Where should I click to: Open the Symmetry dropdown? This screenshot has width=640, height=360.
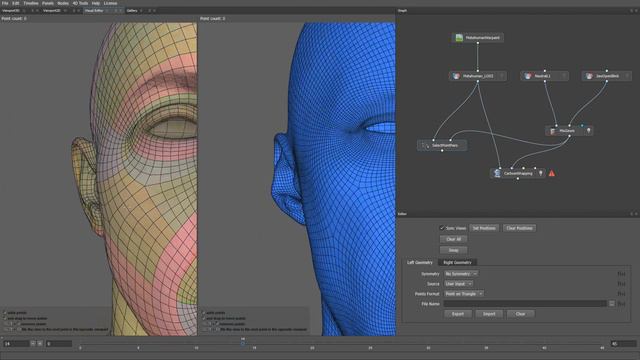[x=461, y=274]
